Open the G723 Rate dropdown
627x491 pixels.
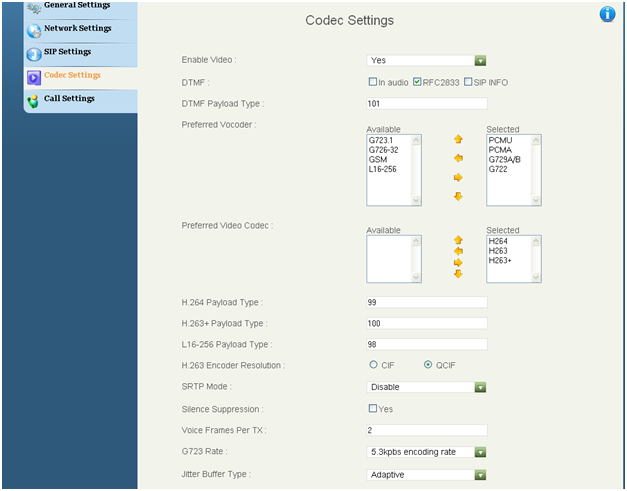coord(426,452)
